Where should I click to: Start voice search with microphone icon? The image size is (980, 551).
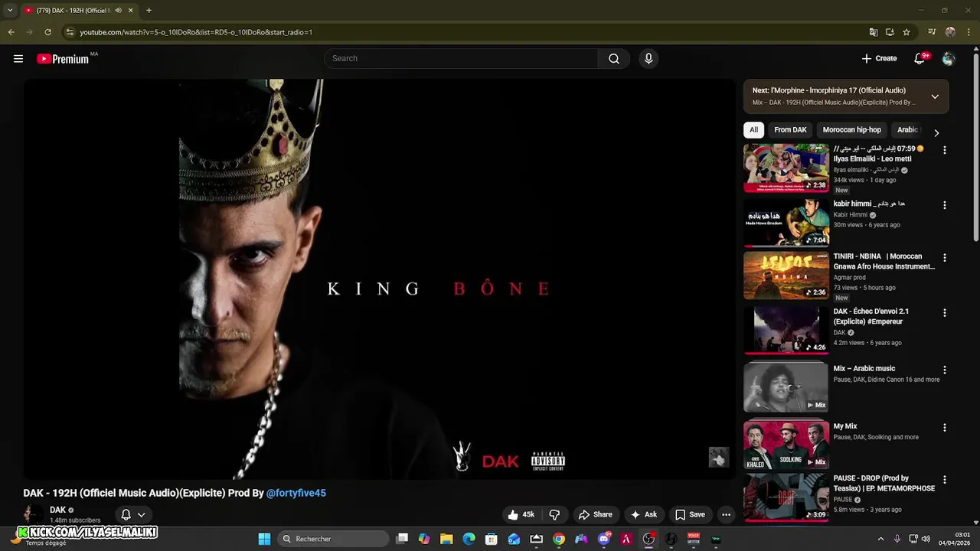648,59
